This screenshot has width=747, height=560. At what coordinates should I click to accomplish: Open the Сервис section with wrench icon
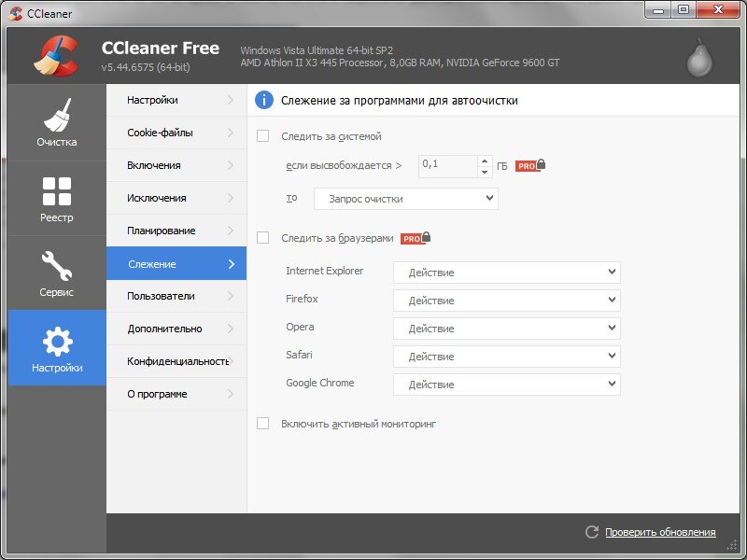(57, 273)
